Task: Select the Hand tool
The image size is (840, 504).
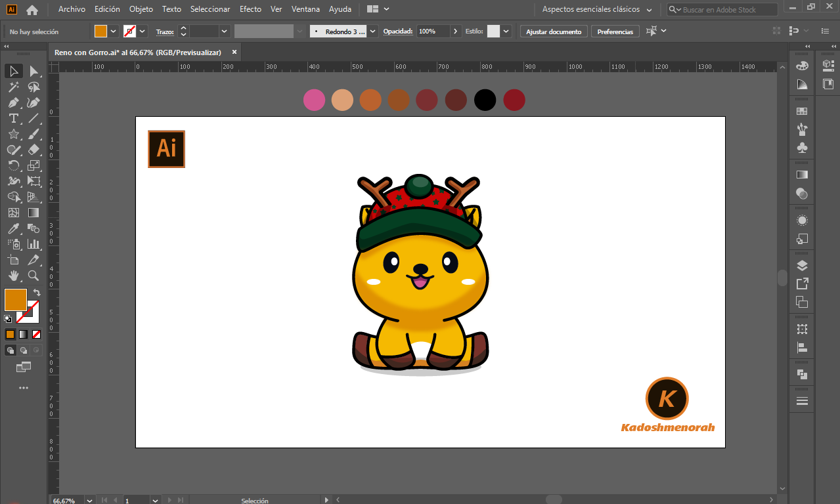Action: pos(14,276)
